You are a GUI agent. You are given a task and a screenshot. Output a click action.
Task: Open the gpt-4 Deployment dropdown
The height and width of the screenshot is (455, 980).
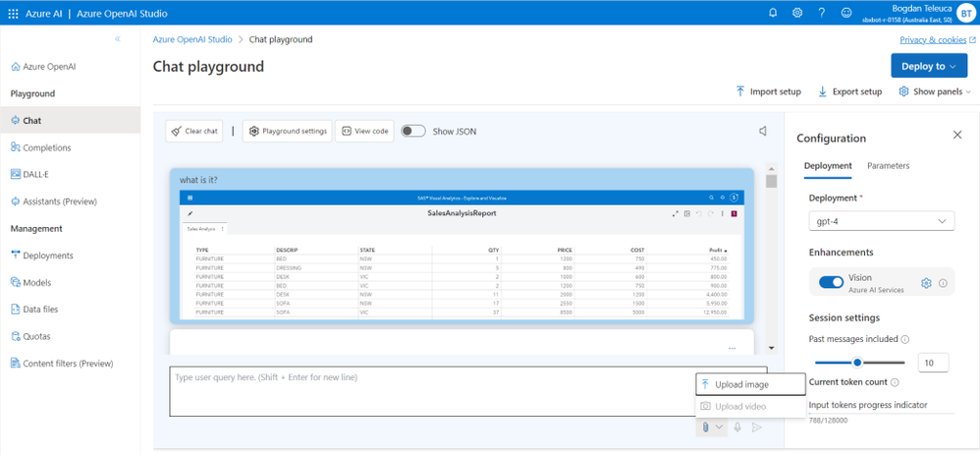coord(882,221)
